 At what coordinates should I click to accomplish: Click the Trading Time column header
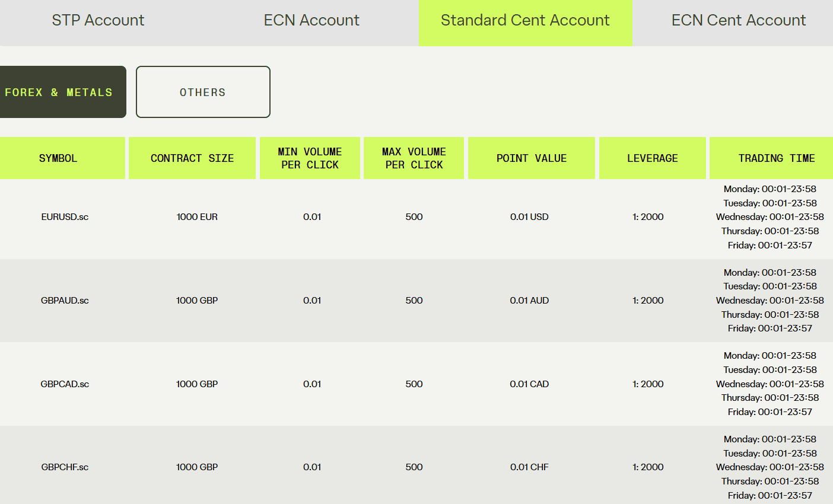point(776,158)
